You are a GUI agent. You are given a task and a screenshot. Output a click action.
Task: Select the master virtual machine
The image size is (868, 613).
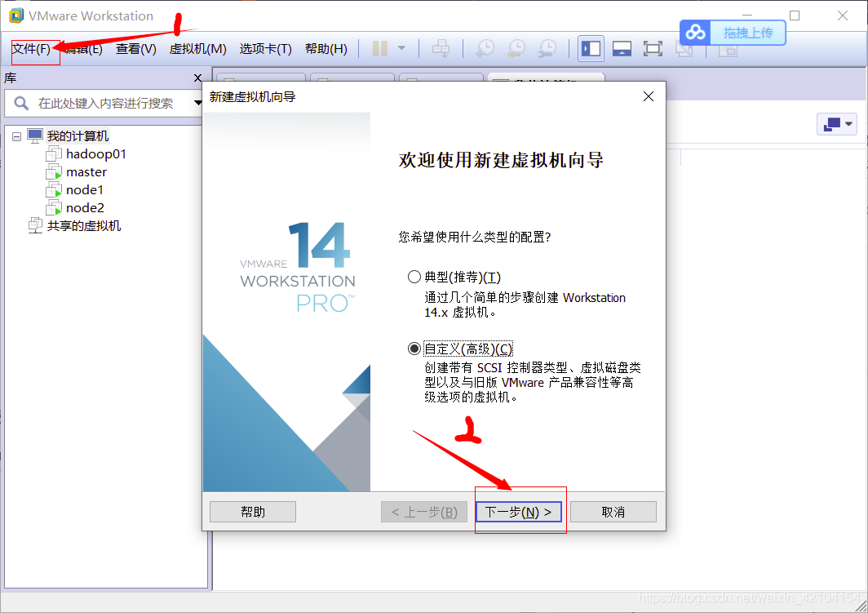[86, 172]
